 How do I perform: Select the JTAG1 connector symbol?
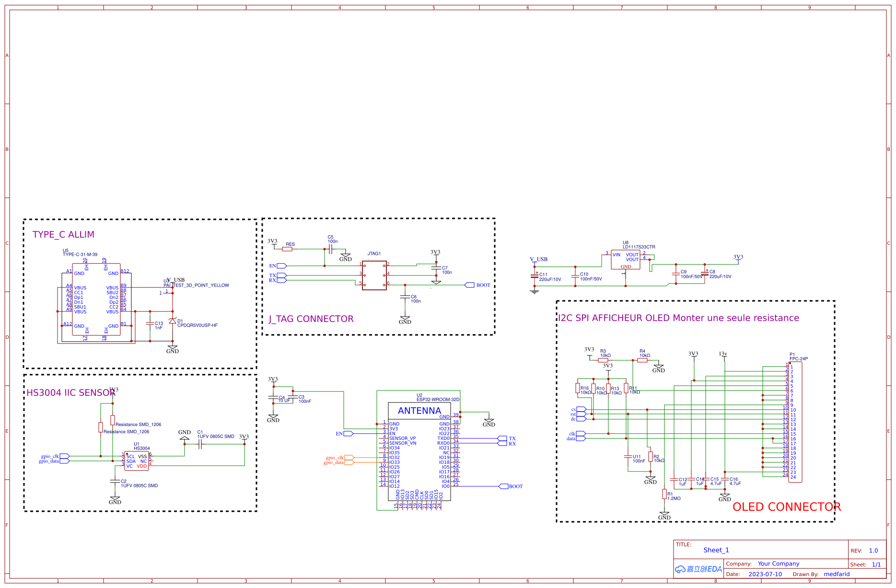tap(374, 276)
